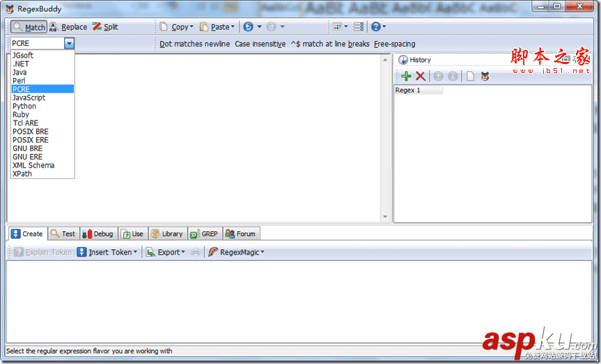
Task: Select Regex 1 history entry
Action: 419,90
